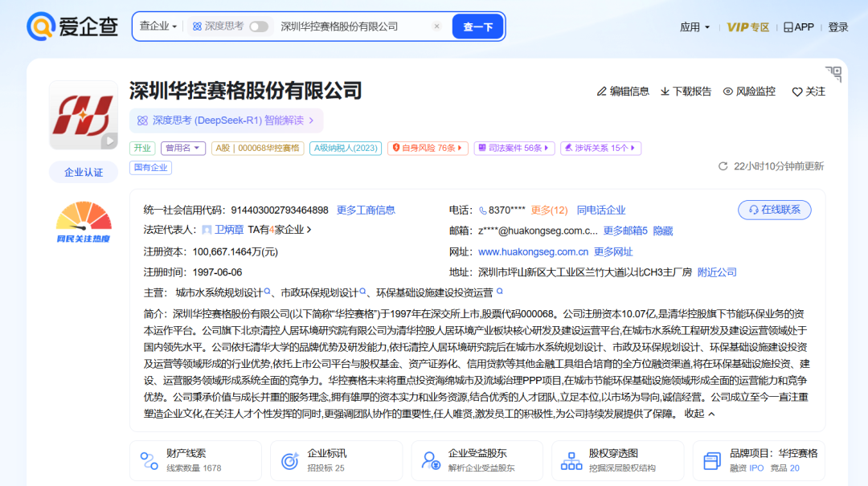Toggle the 深度思考 switch in search bar
This screenshot has width=868, height=486.
point(259,27)
